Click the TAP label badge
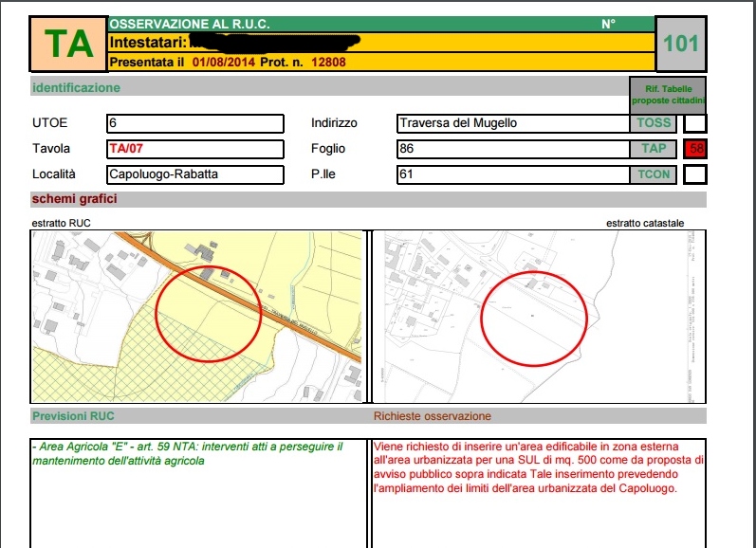756x548 pixels. click(655, 149)
